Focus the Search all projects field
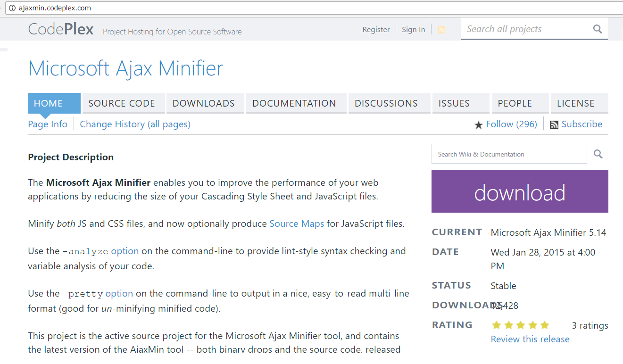Image resolution: width=623 pixels, height=364 pixels. tap(526, 29)
